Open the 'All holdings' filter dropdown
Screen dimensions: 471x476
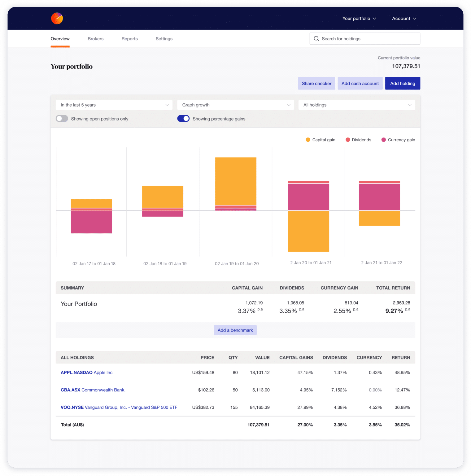pyautogui.click(x=356, y=105)
